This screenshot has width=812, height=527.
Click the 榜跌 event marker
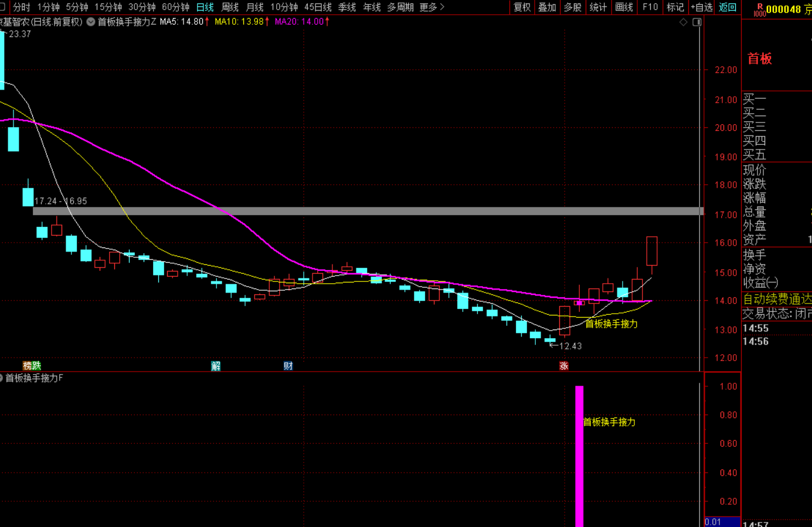(32, 366)
